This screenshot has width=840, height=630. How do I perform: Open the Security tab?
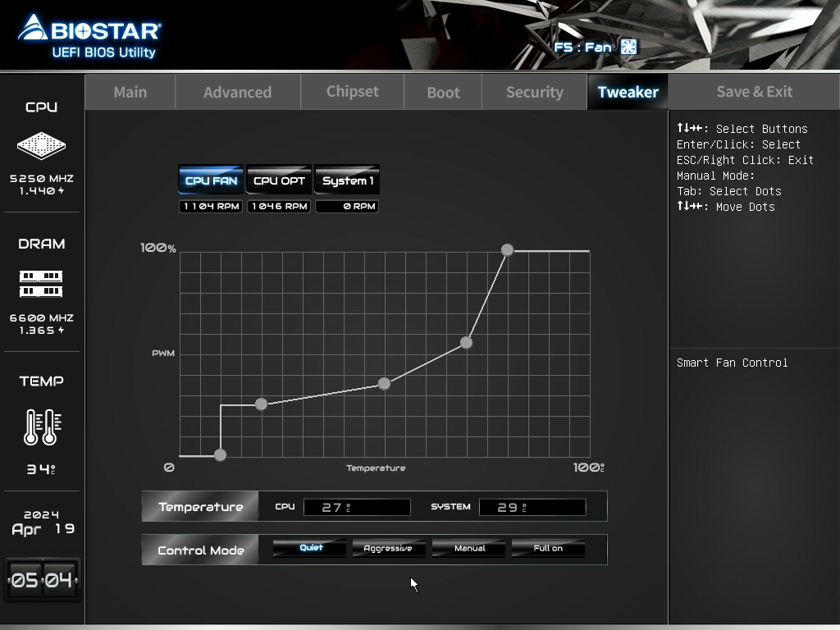(535, 92)
